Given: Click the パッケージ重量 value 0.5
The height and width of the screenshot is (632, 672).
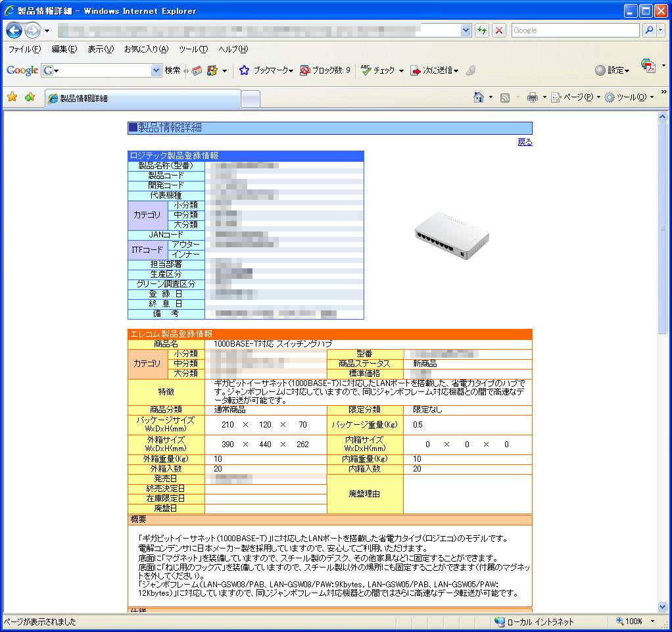Looking at the screenshot, I should coord(418,425).
